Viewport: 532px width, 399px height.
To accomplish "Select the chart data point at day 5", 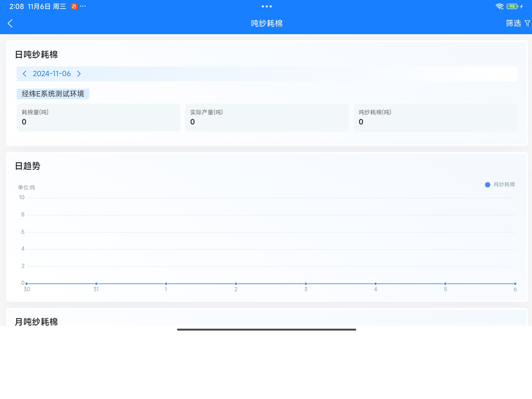I will point(445,284).
